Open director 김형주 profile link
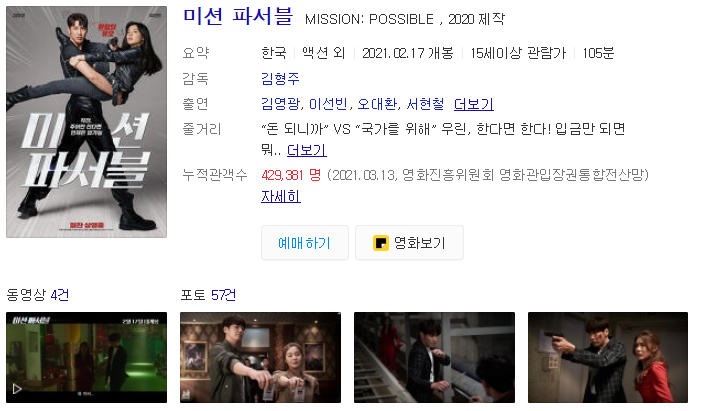 pyautogui.click(x=280, y=79)
